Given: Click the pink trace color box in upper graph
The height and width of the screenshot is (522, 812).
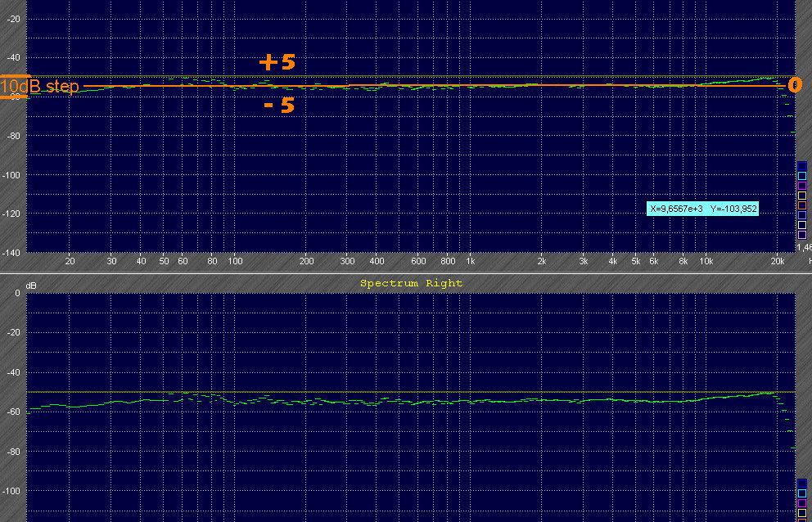Looking at the screenshot, I should tap(802, 235).
